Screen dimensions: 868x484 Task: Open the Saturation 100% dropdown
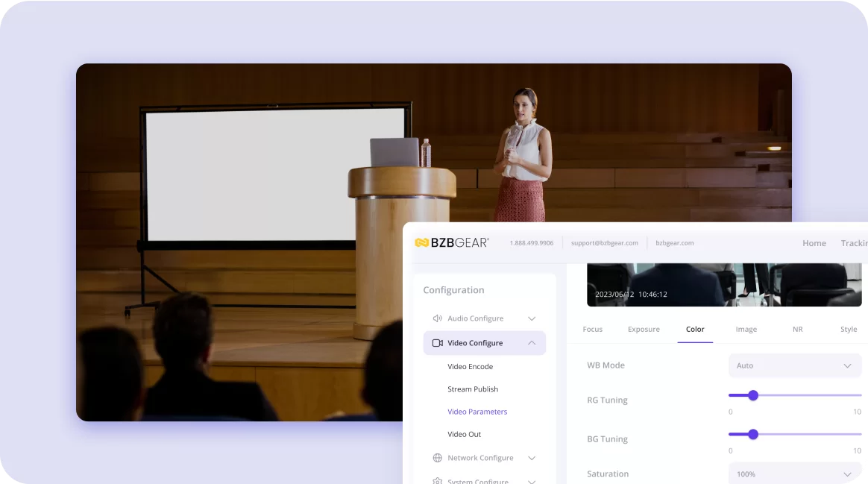click(x=795, y=474)
